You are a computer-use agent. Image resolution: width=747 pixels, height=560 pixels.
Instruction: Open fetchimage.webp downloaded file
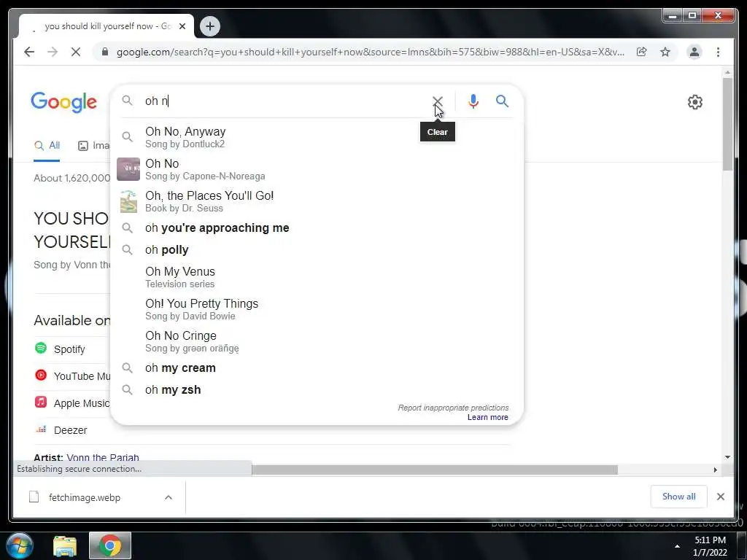pos(85,497)
